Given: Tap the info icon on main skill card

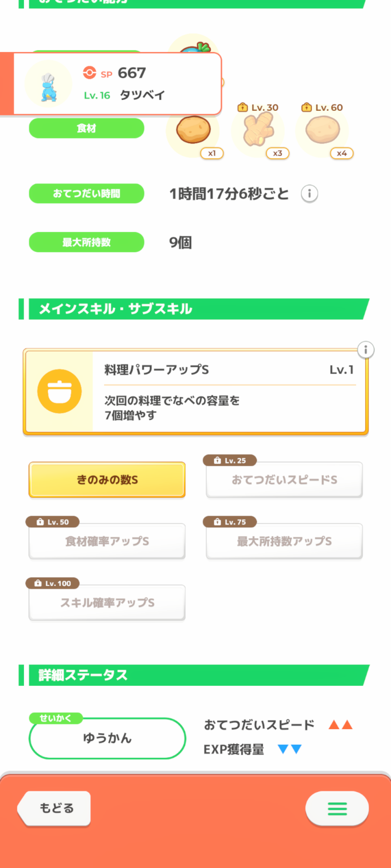Looking at the screenshot, I should 365,350.
